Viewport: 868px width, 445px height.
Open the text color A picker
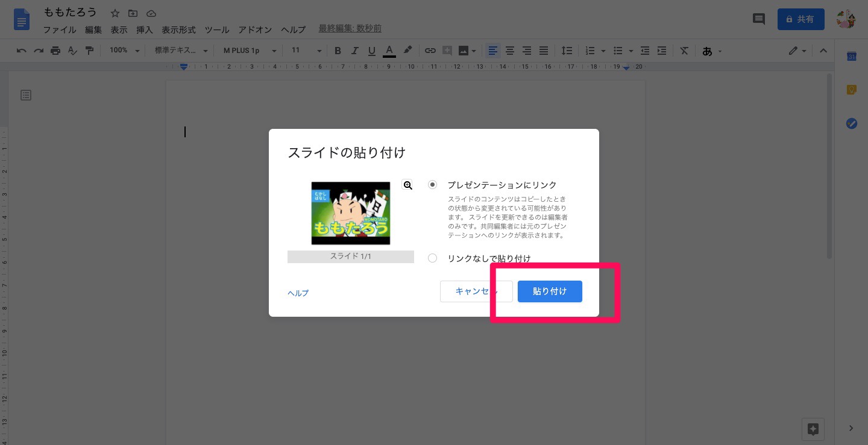pyautogui.click(x=389, y=51)
